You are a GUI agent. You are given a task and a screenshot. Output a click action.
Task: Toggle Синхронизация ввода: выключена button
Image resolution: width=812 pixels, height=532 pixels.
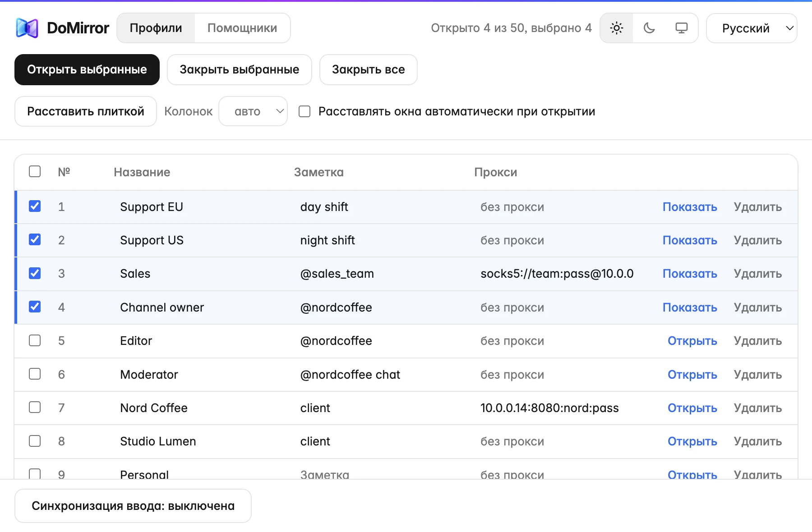(x=133, y=506)
